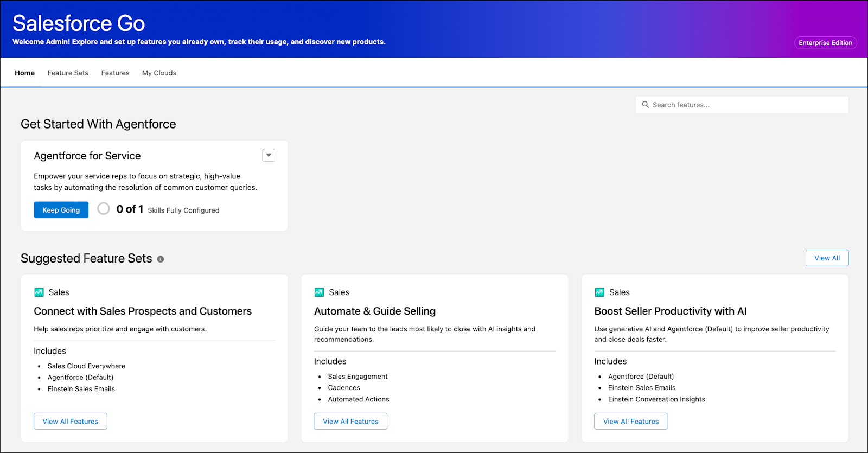868x453 pixels.
Task: Open the Feature Sets tab
Action: pos(68,73)
